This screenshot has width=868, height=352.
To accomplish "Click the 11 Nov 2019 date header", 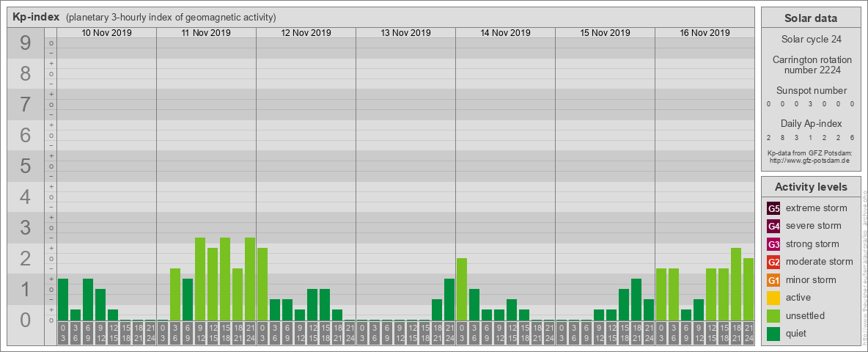I will 206,33.
